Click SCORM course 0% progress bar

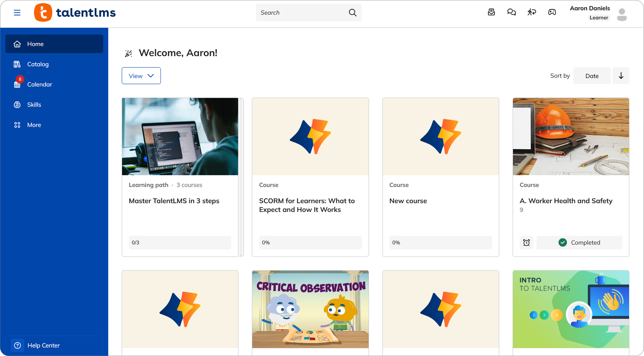coord(310,242)
